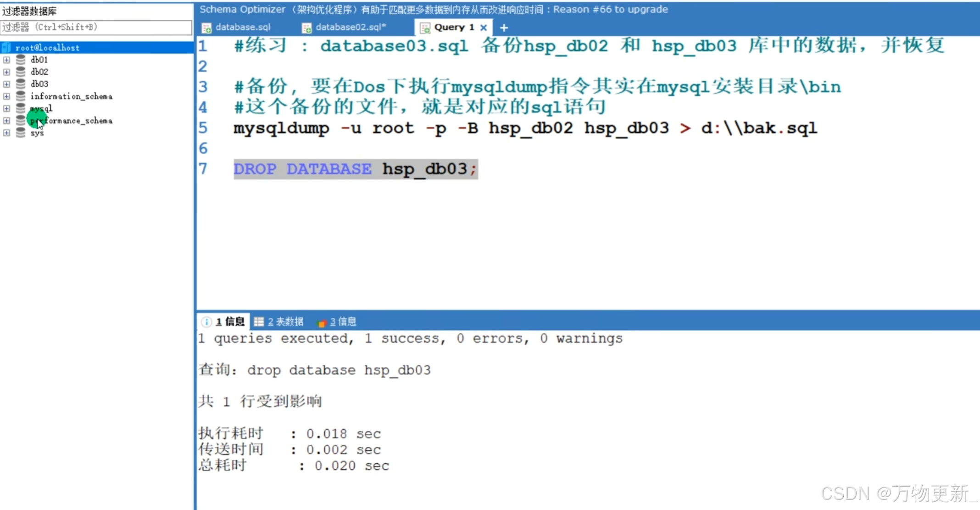Add a new query tab with plus button
The height and width of the screenshot is (510, 980).
tap(504, 28)
